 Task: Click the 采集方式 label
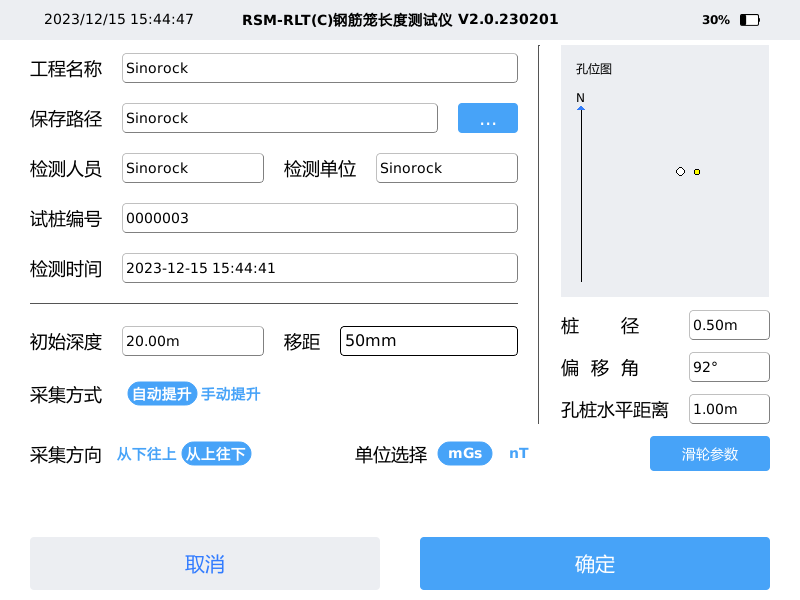(66, 395)
